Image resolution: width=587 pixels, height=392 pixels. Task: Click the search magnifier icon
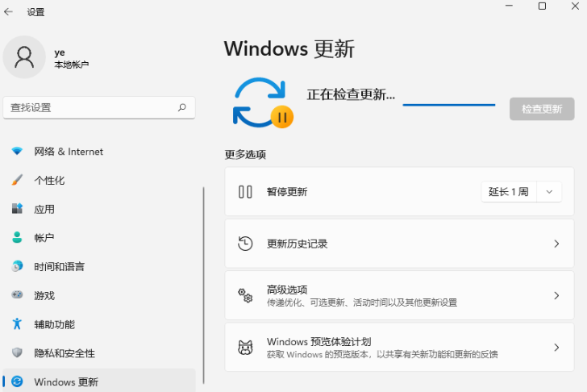(182, 108)
